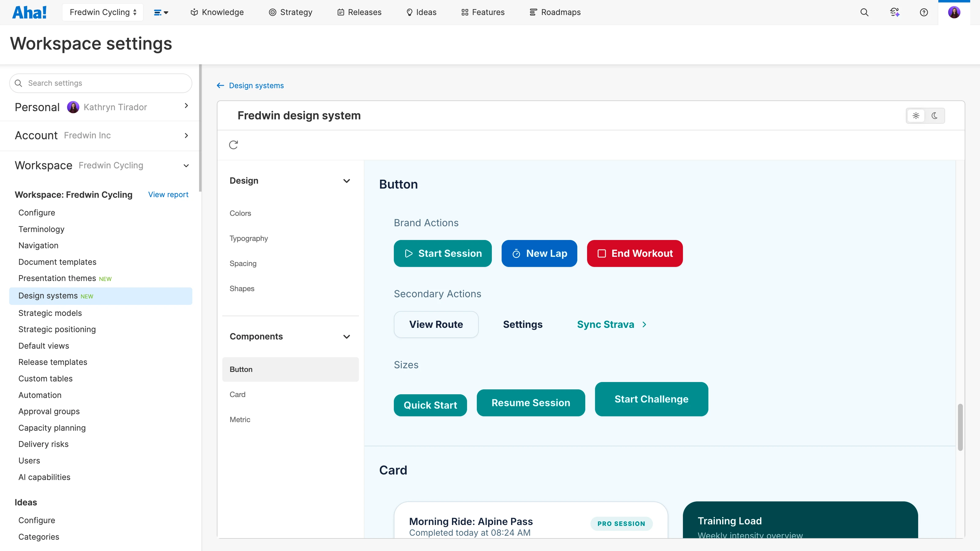Open Users settings

click(29, 461)
